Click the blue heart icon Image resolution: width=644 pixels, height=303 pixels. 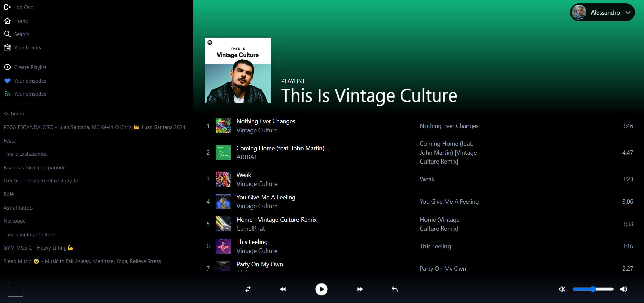click(7, 81)
